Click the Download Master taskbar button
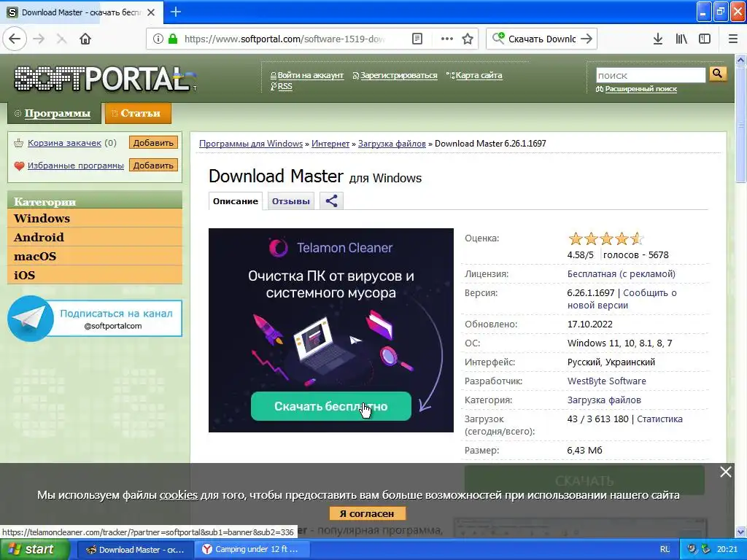The height and width of the screenshot is (560, 747). pyautogui.click(x=135, y=550)
